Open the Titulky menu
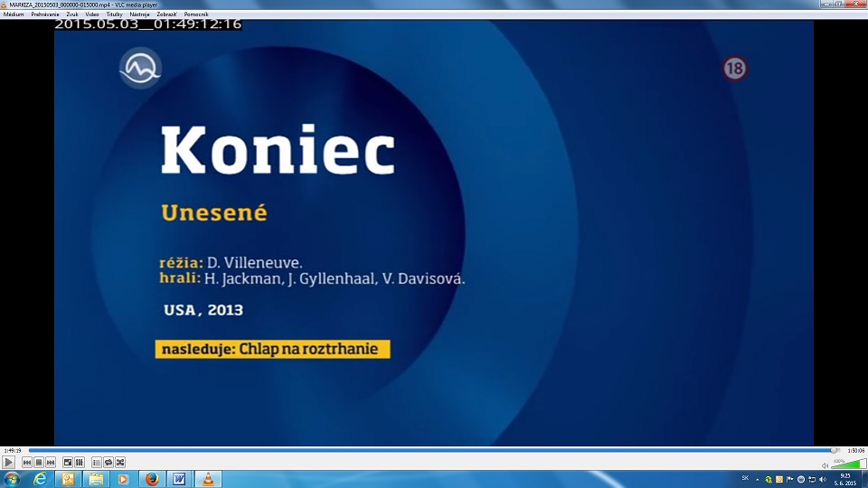The height and width of the screenshot is (488, 868). (114, 14)
